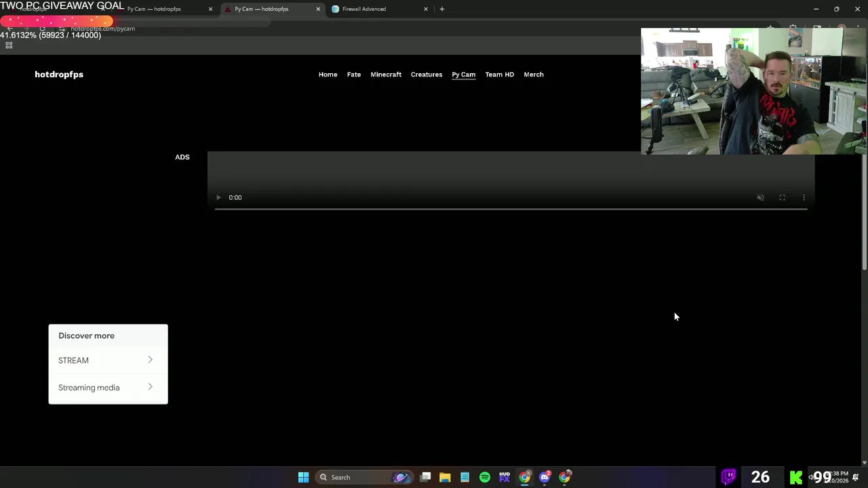The image size is (868, 488).
Task: Enter fullscreen on the video player
Action: tap(782, 197)
